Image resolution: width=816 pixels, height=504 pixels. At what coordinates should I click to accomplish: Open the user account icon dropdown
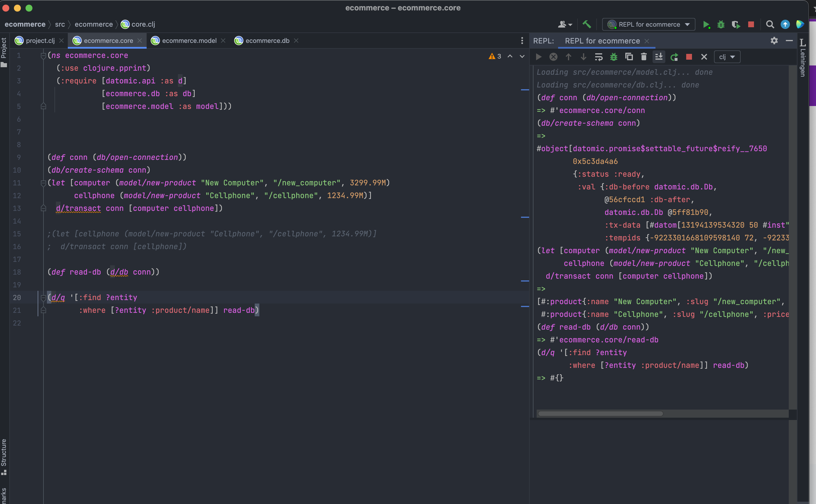565,24
